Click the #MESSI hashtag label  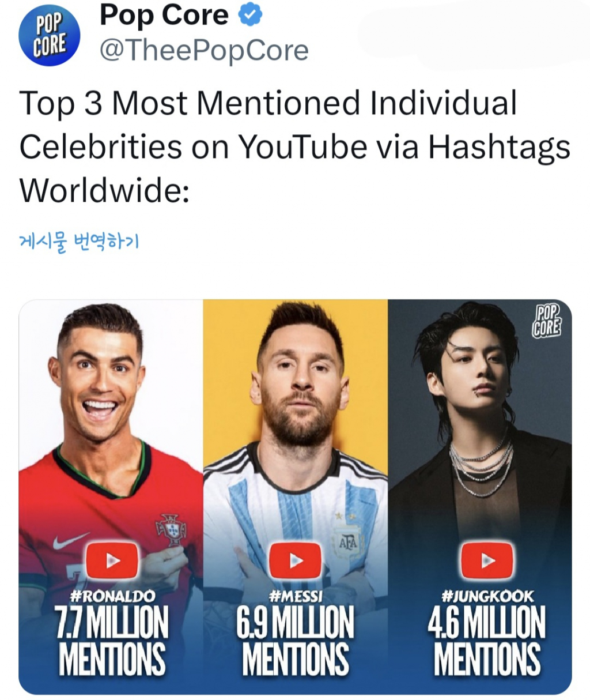click(x=295, y=596)
